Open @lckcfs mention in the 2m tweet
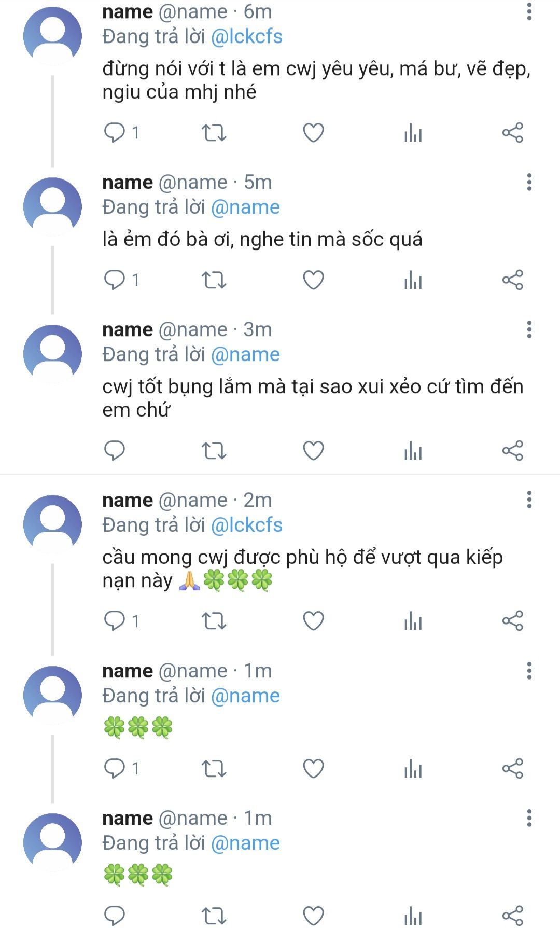The image size is (560, 928). pos(247,525)
